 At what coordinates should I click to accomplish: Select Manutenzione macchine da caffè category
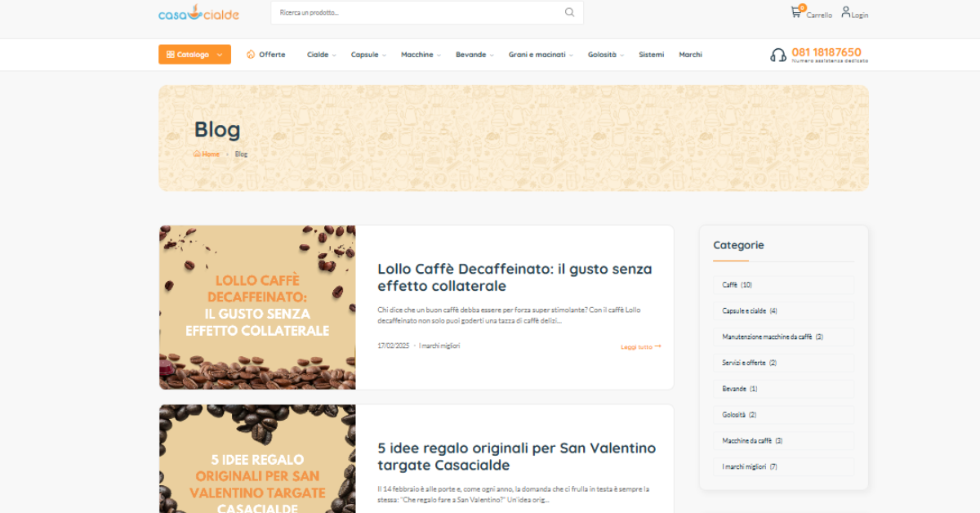783,337
